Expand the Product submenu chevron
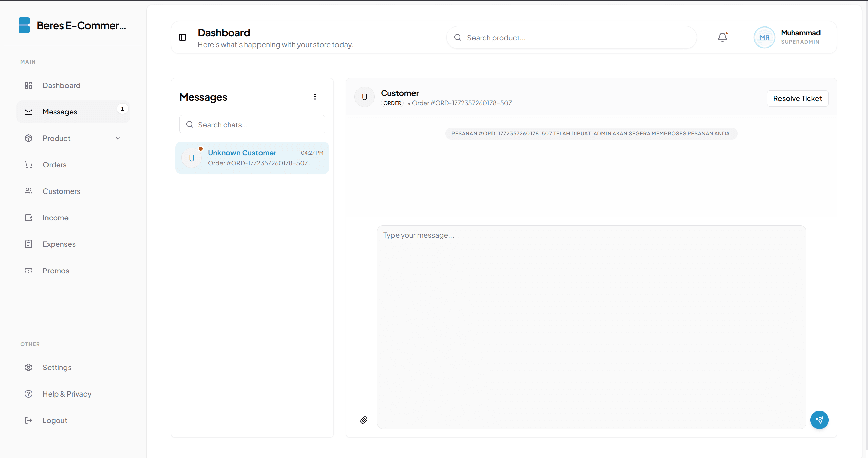The height and width of the screenshot is (458, 868). pos(118,138)
